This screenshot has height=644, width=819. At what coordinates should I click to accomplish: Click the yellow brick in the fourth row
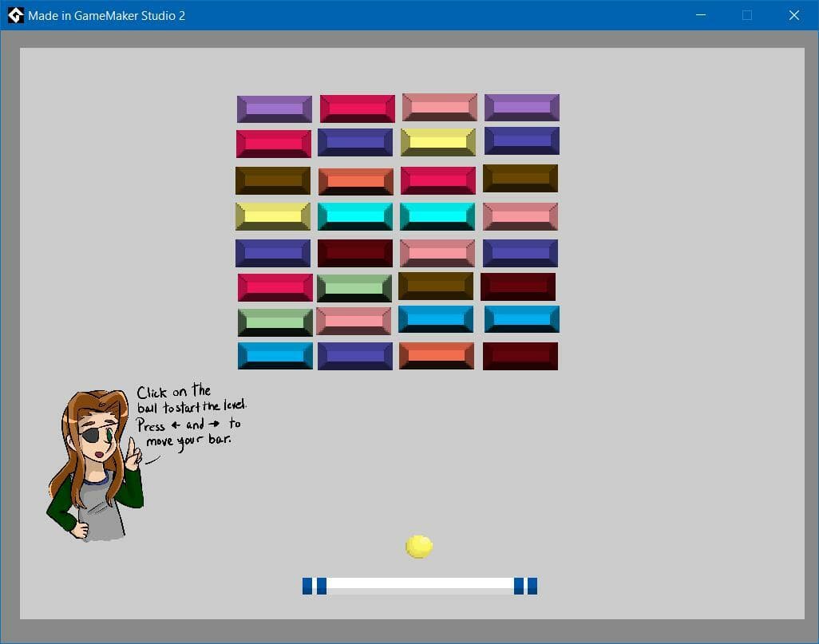click(273, 216)
